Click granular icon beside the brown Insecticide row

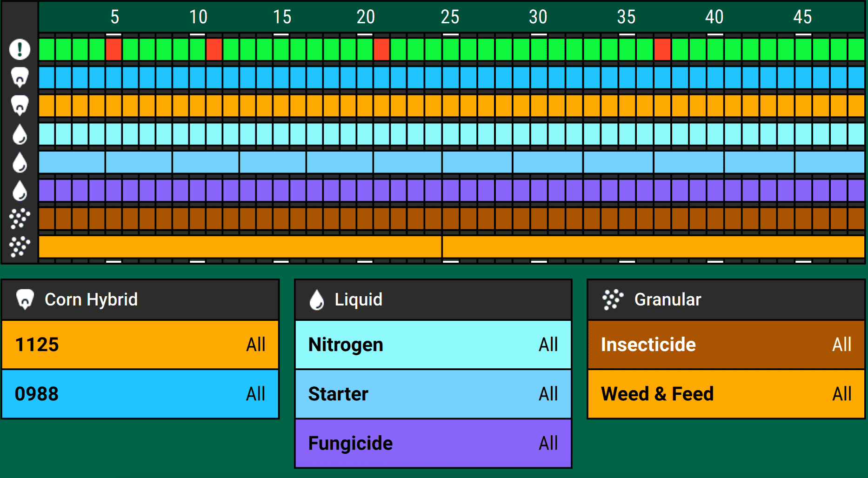[x=20, y=219]
